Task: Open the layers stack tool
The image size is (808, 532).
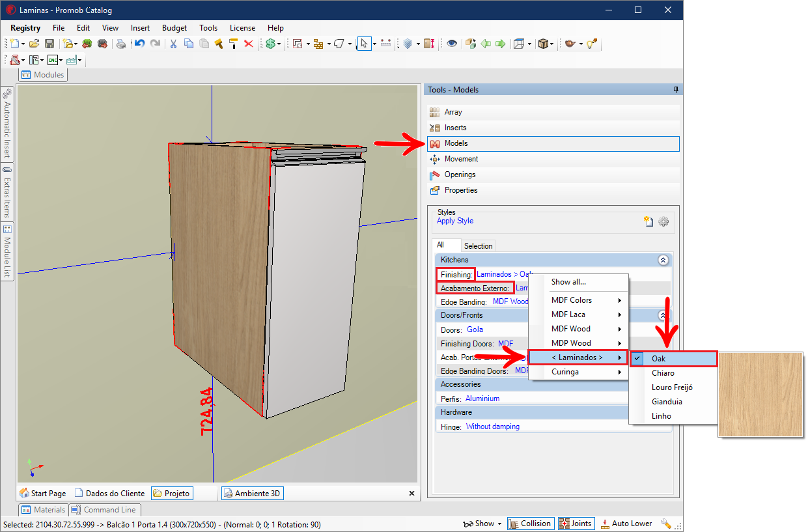Action: (x=408, y=44)
